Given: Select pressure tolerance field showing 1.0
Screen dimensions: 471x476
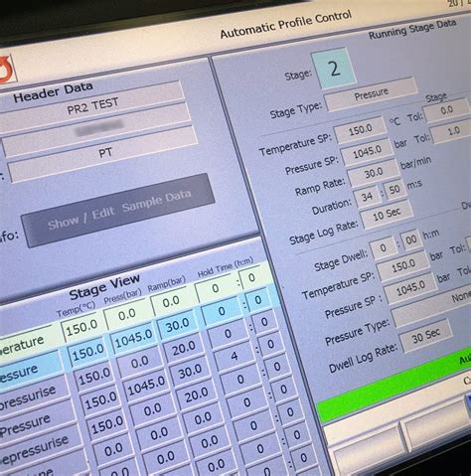Looking at the screenshot, I should point(453,131).
